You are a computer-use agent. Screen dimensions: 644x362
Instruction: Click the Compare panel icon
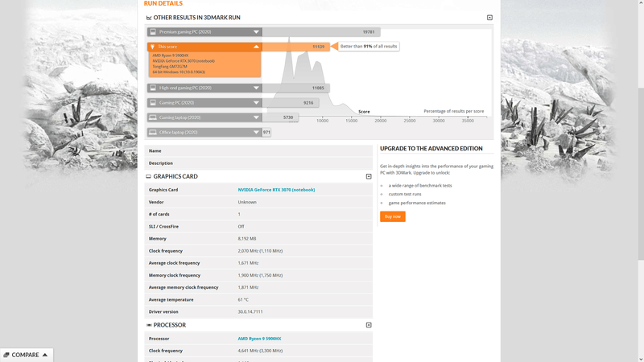(6, 355)
